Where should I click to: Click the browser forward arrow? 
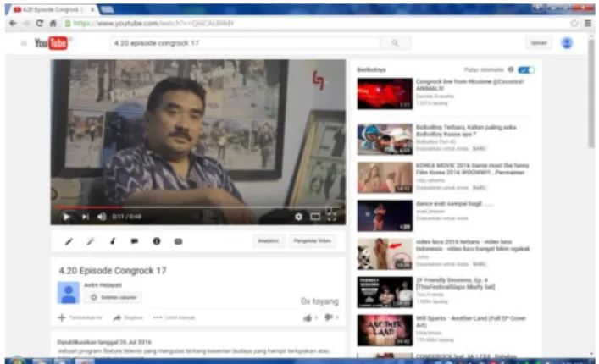pos(26,23)
